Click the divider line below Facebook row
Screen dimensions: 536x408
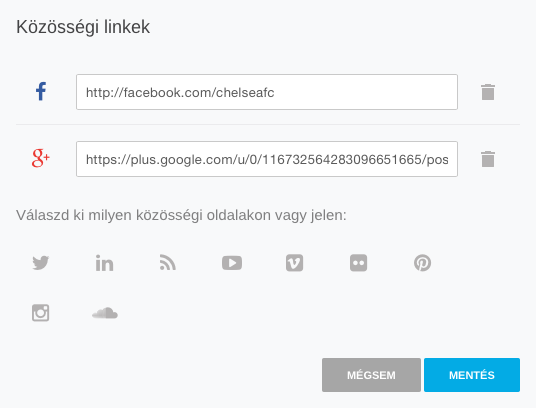(268, 124)
